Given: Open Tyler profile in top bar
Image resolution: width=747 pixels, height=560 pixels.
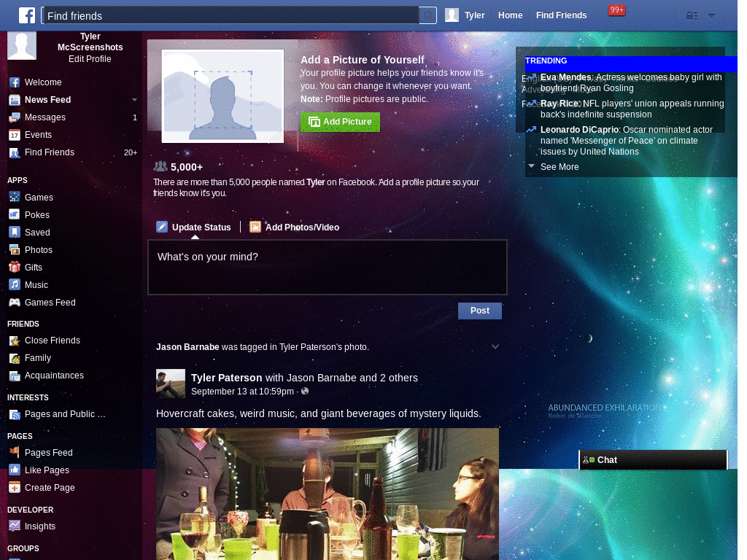Looking at the screenshot, I should coord(465,15).
